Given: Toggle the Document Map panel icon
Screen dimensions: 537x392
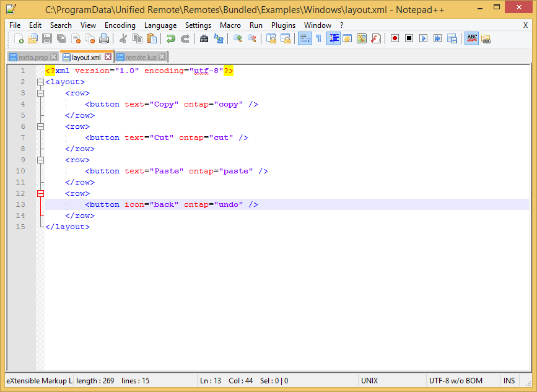Looking at the screenshot, I should [362, 38].
